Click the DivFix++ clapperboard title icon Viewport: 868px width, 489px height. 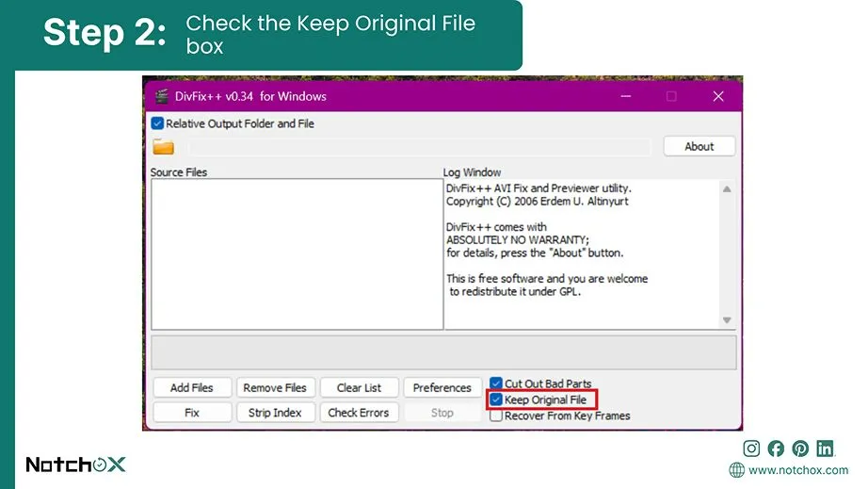coord(162,96)
